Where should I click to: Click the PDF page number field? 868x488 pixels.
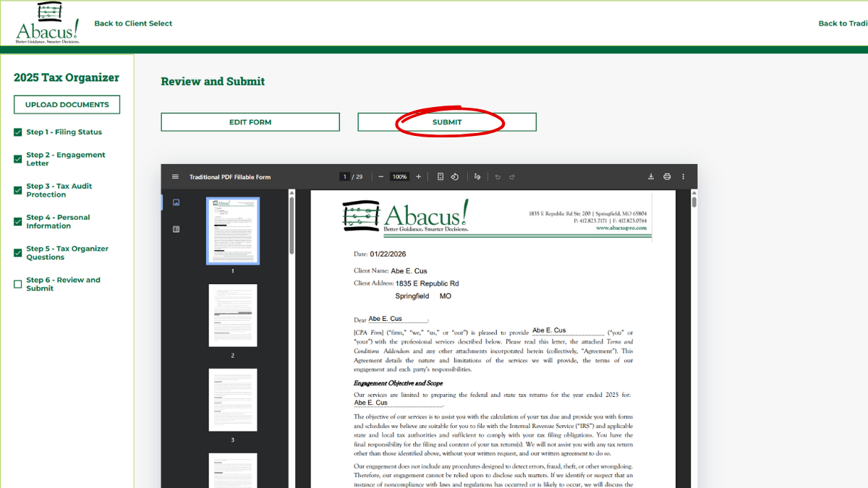[x=345, y=177]
